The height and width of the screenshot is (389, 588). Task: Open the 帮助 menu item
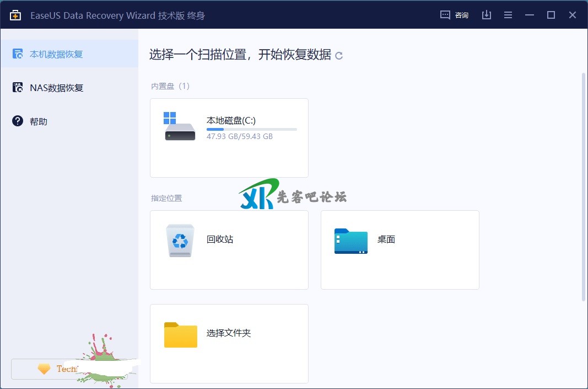coord(39,121)
